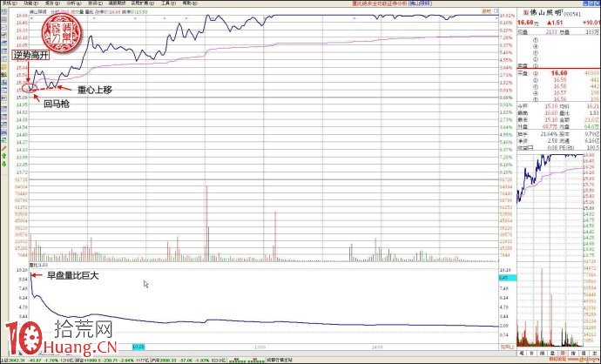Switch to the 势 tab
This screenshot has width=601, height=364.
[x=563, y=354]
